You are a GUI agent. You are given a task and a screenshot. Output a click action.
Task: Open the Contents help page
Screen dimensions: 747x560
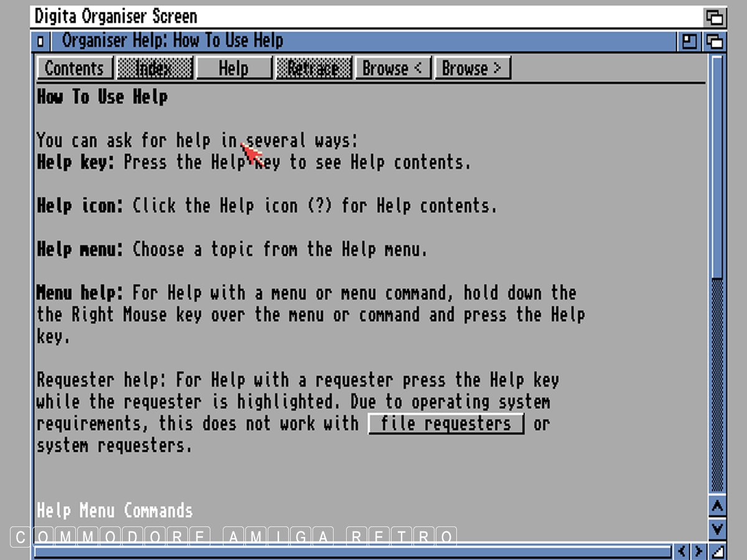(75, 68)
